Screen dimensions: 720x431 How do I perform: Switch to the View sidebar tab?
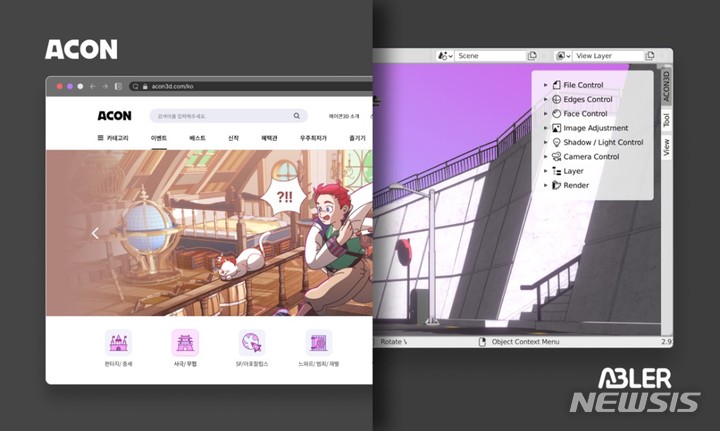[666, 148]
